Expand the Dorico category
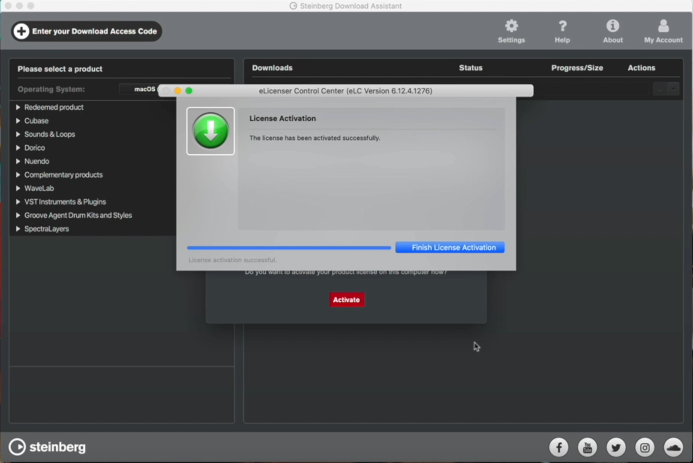 [18, 148]
